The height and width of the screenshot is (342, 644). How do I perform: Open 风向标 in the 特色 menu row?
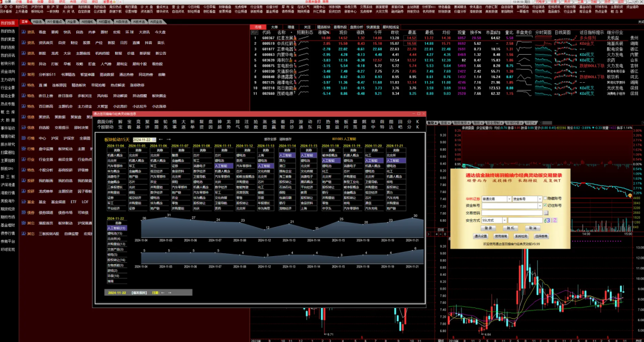103,96
